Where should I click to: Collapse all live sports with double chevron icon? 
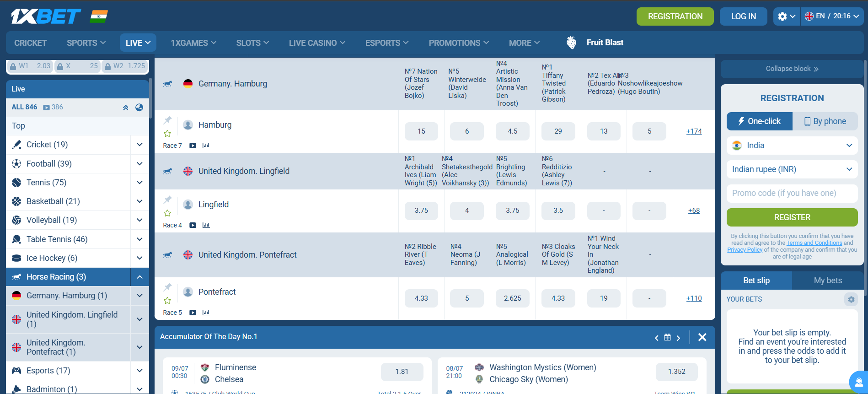coord(125,108)
